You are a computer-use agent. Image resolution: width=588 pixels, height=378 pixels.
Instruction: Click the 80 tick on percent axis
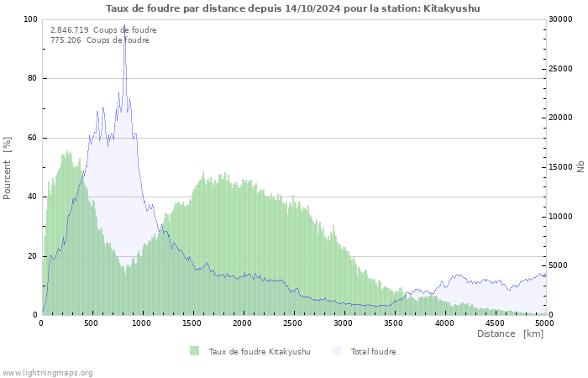pyautogui.click(x=31, y=79)
